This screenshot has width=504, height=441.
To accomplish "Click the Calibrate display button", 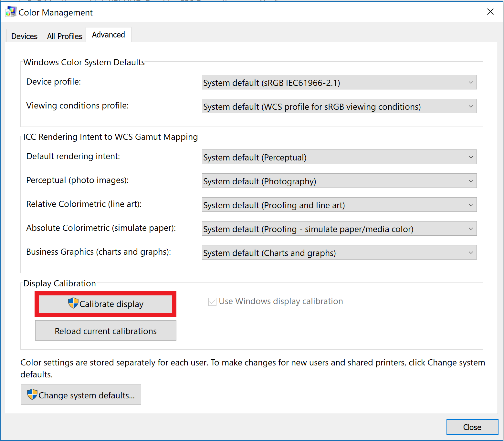I will (105, 304).
